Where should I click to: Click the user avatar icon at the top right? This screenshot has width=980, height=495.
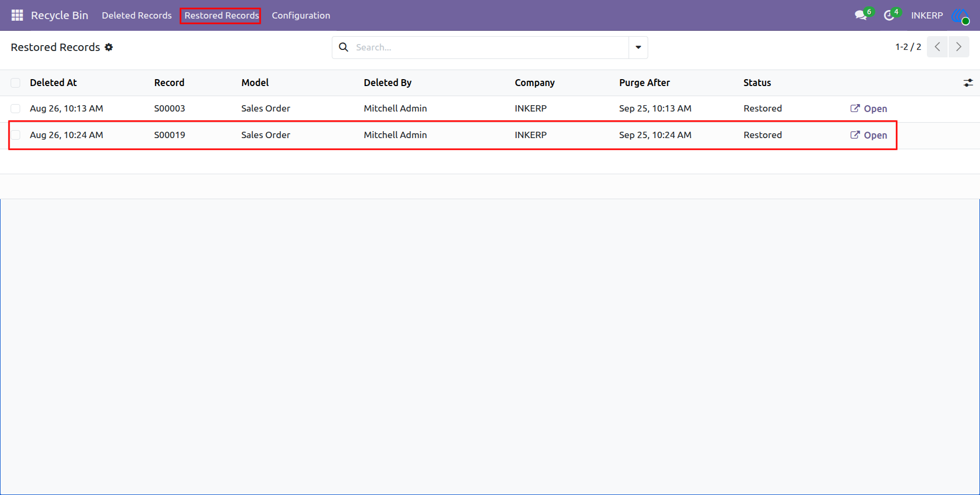pos(961,15)
